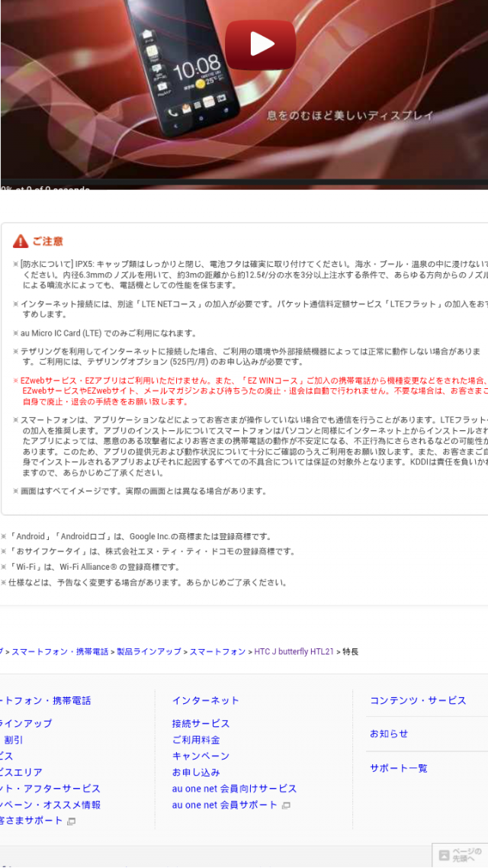Click the Wi-Fi Alliance trademark note
The image size is (488, 868).
pos(91,567)
